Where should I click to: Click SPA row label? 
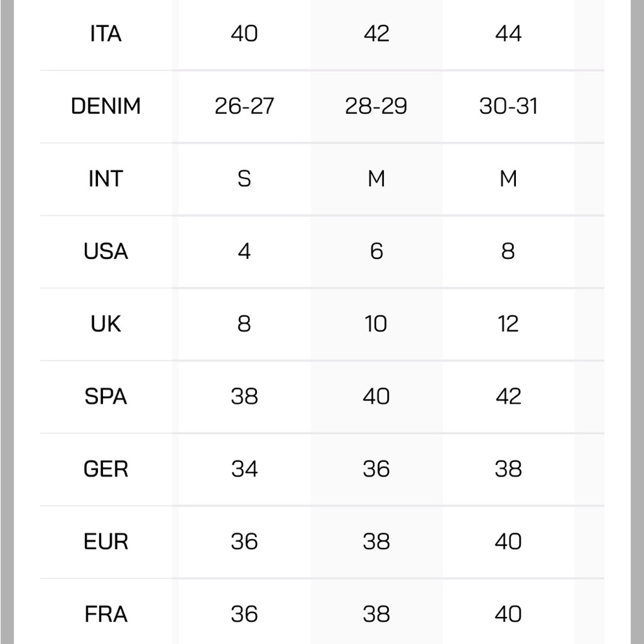click(x=106, y=397)
